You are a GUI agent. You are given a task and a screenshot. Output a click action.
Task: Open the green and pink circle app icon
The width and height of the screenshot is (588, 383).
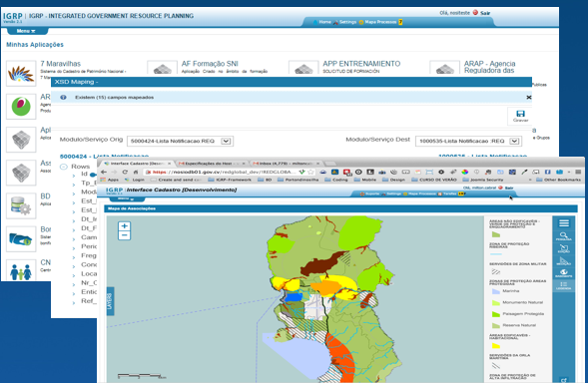[21, 107]
